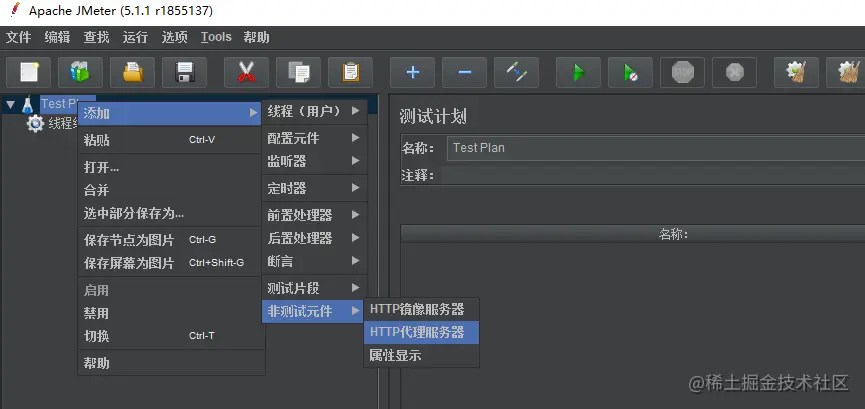
Task: Choose 切换 in the context menu
Action: 170,336
